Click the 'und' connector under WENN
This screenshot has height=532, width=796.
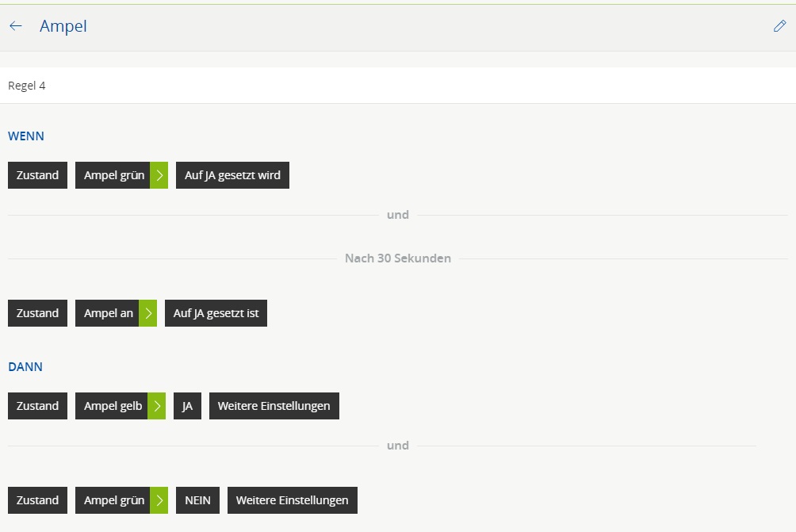[397, 215]
